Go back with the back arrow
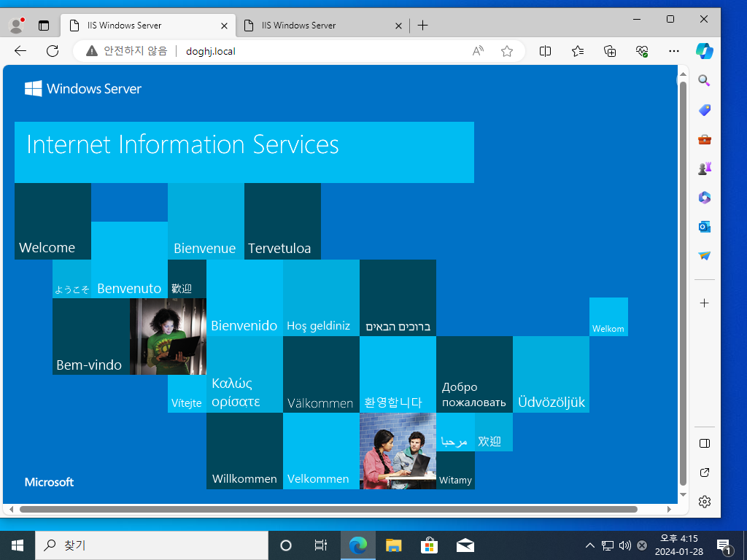 tap(20, 51)
